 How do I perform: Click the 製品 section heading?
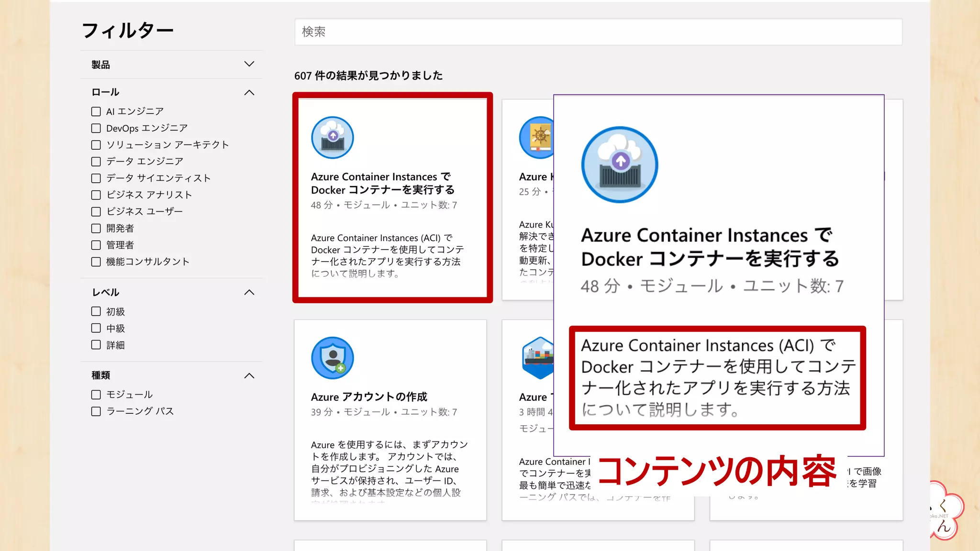pos(101,65)
